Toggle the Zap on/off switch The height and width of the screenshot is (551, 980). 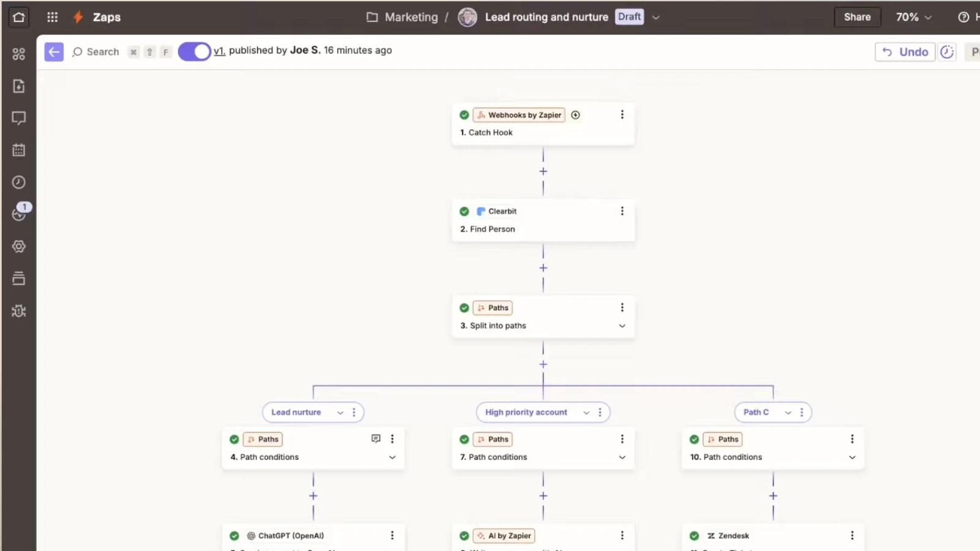click(195, 52)
